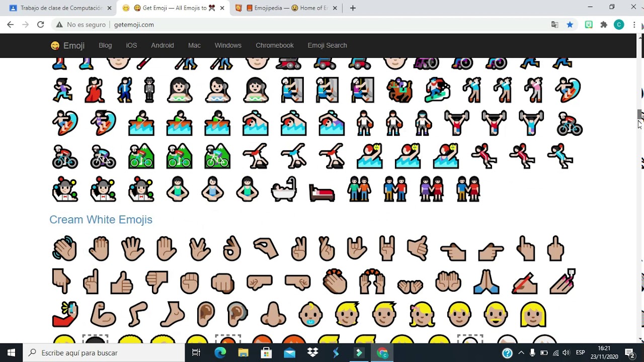644x362 pixels.
Task: Select the call me hand emoji
Action: 417,248
